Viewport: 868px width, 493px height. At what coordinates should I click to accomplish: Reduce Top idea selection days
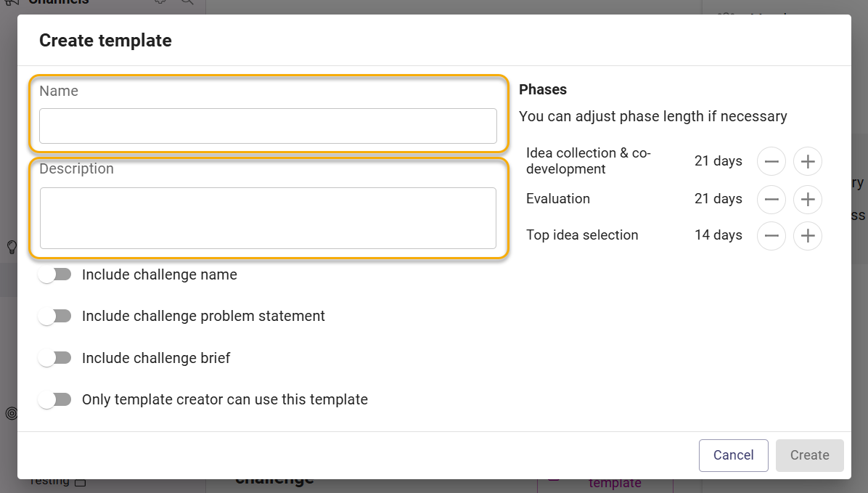pyautogui.click(x=771, y=235)
